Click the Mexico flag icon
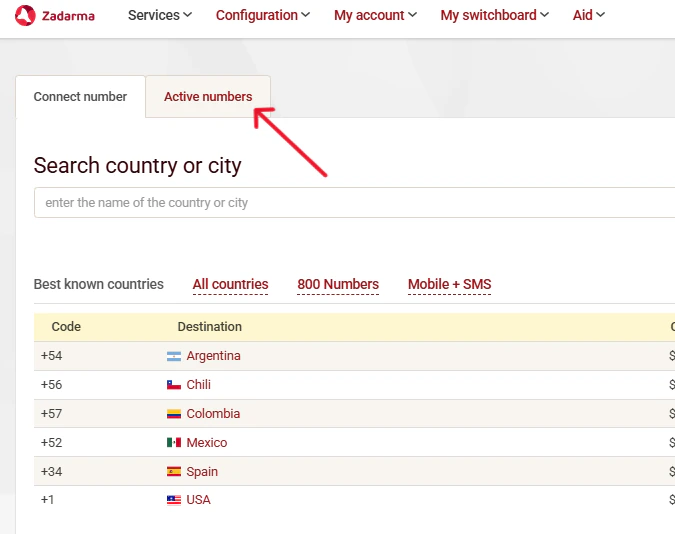 [174, 443]
